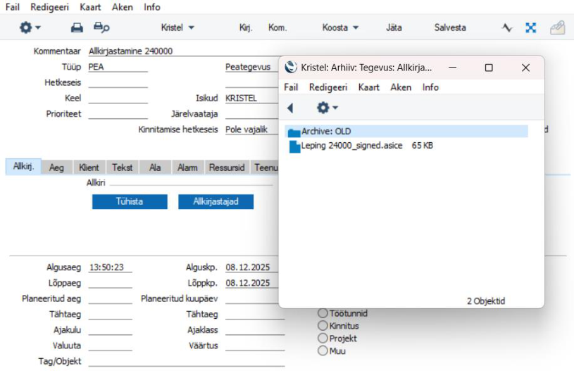Click the Keel input field

(x=118, y=99)
